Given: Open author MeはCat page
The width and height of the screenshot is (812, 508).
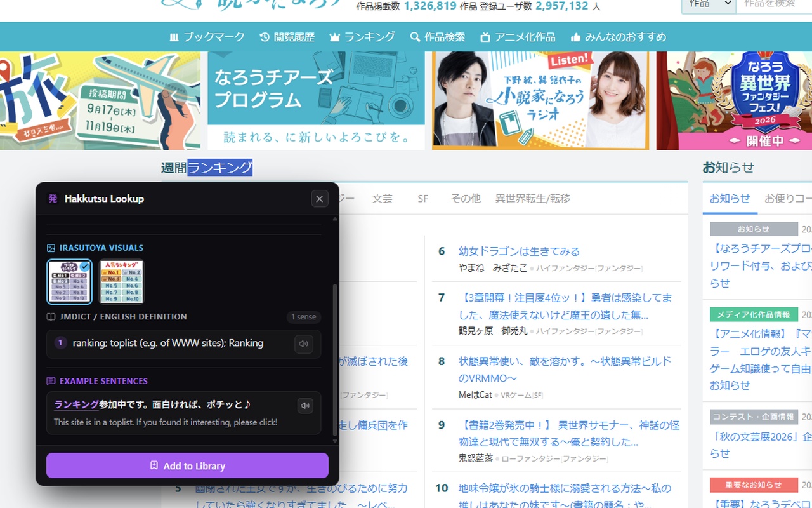Looking at the screenshot, I should (x=475, y=394).
